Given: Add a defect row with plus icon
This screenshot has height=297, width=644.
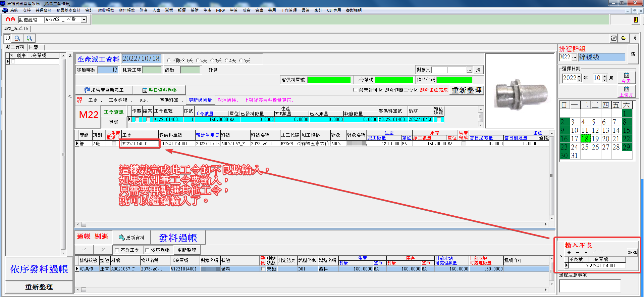Looking at the screenshot, I should point(569,252).
